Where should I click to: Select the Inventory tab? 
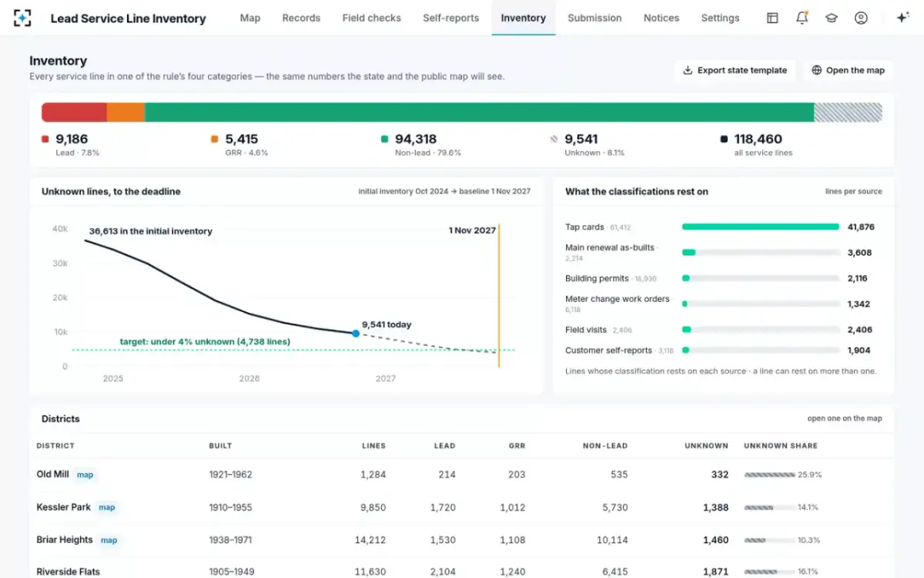(524, 18)
